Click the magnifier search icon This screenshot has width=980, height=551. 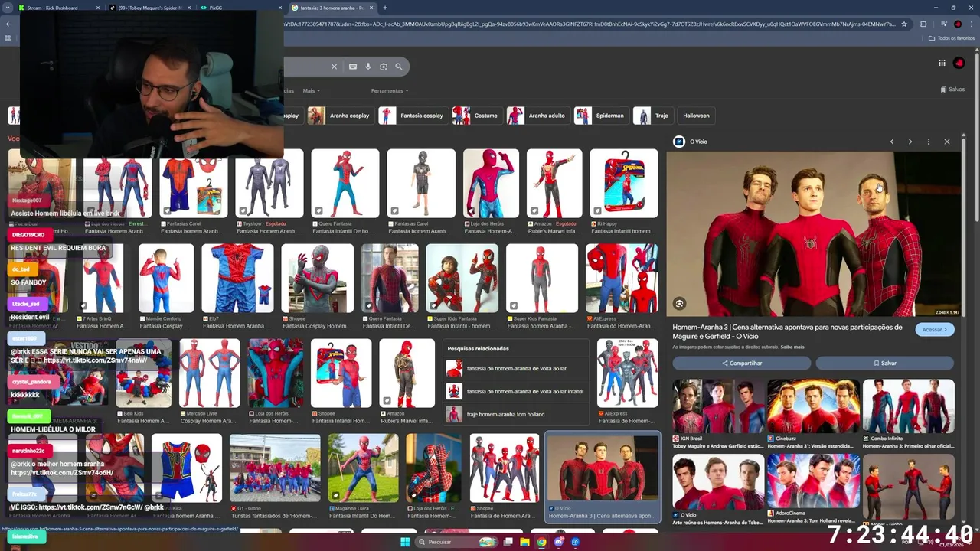(x=398, y=67)
